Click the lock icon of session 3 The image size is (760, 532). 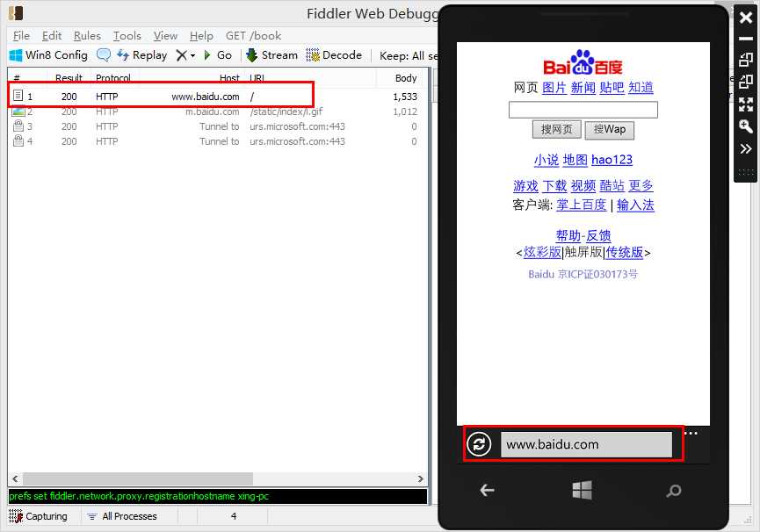coord(18,126)
